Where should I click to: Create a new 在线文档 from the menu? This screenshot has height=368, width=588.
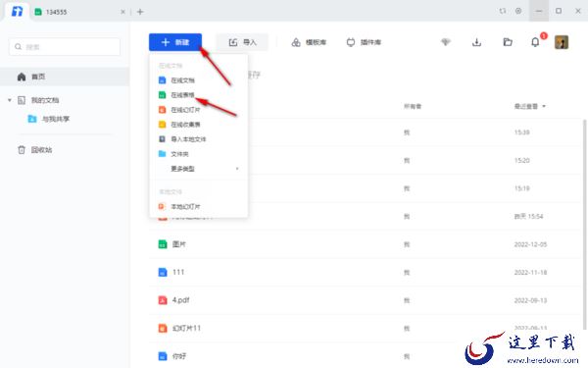coord(199,80)
